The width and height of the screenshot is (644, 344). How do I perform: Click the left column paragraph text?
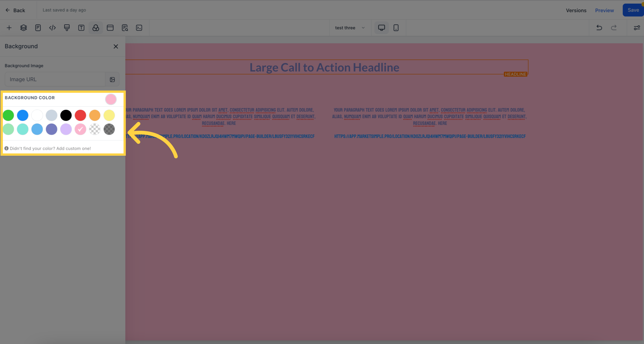pos(220,116)
